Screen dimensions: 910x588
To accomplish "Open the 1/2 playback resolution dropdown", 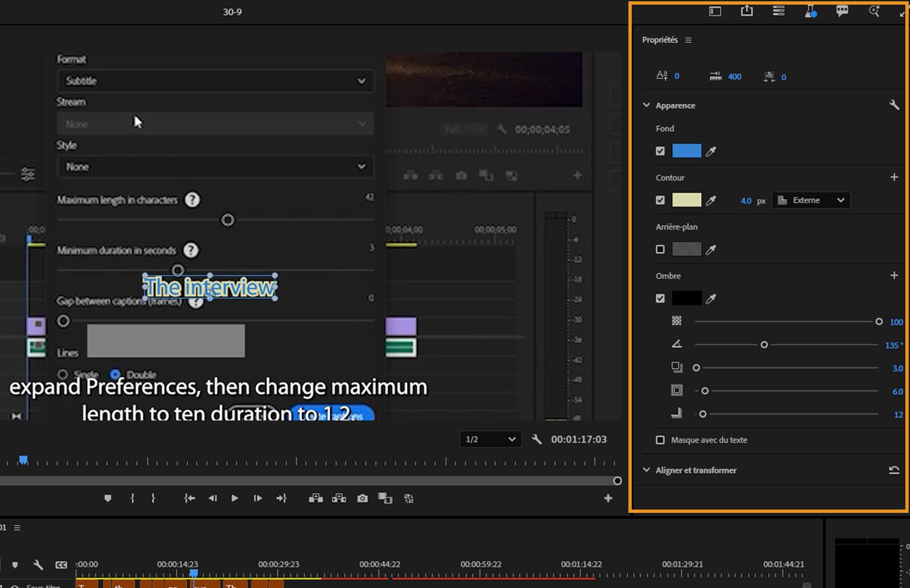I will (490, 439).
